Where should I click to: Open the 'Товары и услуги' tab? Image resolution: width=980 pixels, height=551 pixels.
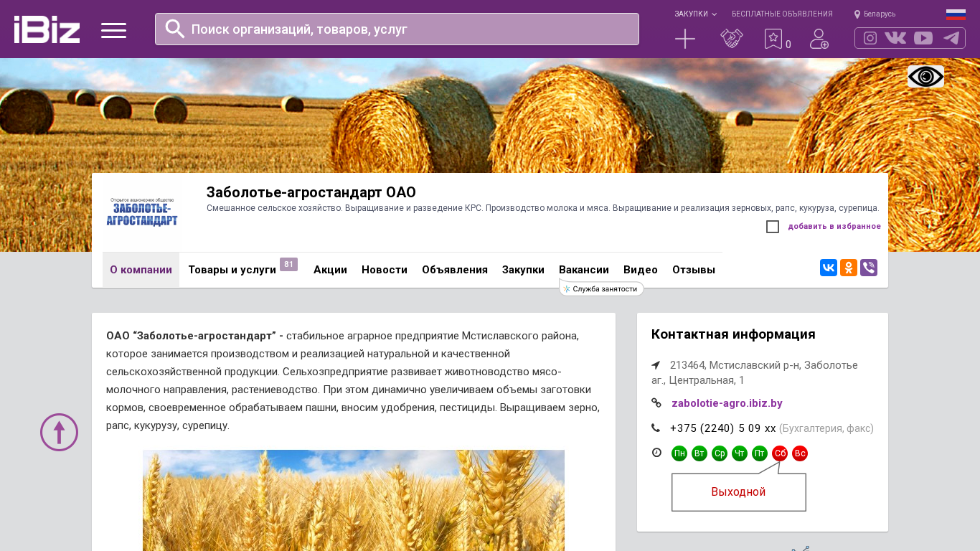point(232,270)
